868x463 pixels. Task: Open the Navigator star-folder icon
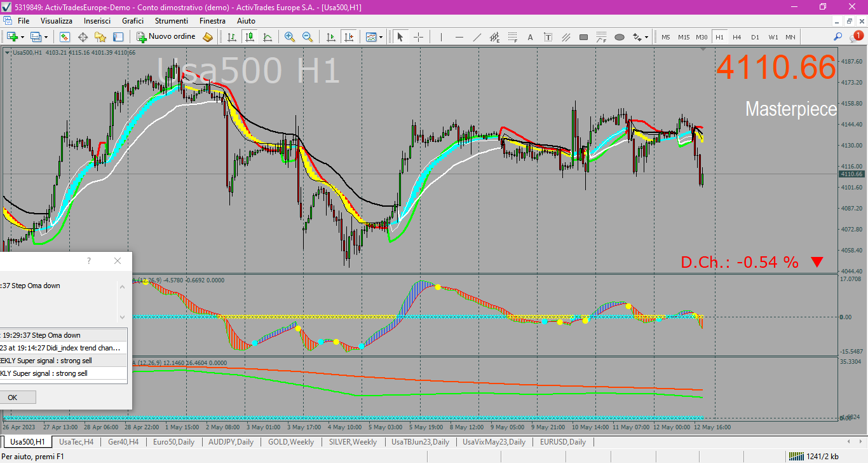click(x=100, y=37)
